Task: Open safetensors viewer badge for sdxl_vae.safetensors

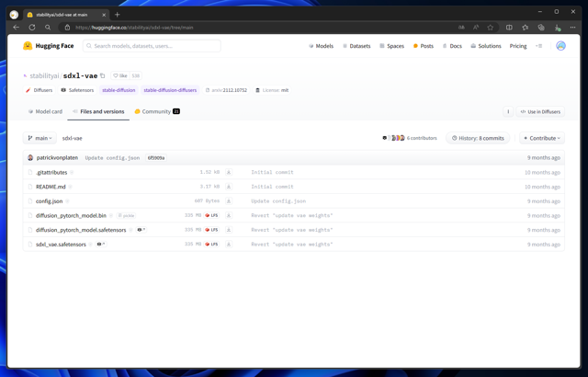Action: tap(101, 245)
